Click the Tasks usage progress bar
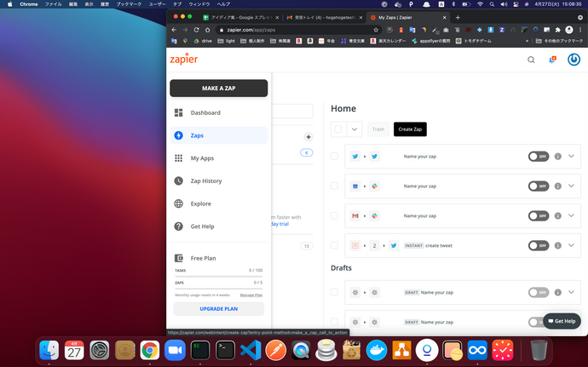 coord(219,276)
